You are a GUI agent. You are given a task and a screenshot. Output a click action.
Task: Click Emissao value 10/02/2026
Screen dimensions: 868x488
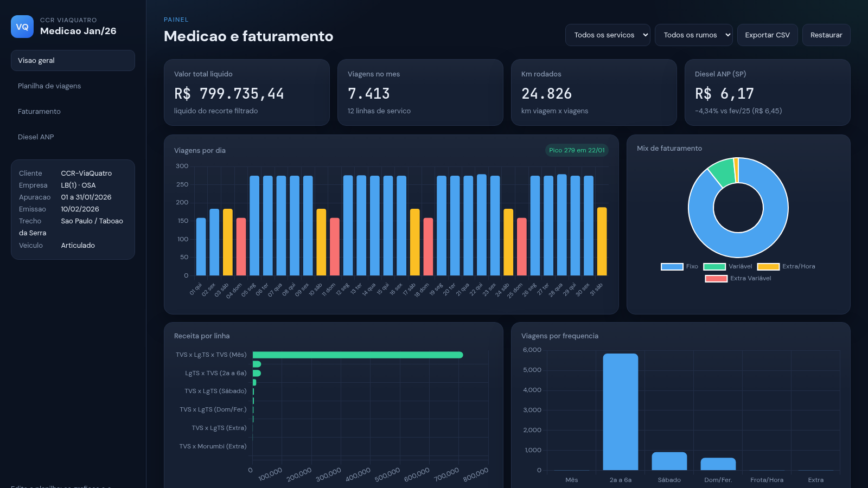pyautogui.click(x=80, y=209)
